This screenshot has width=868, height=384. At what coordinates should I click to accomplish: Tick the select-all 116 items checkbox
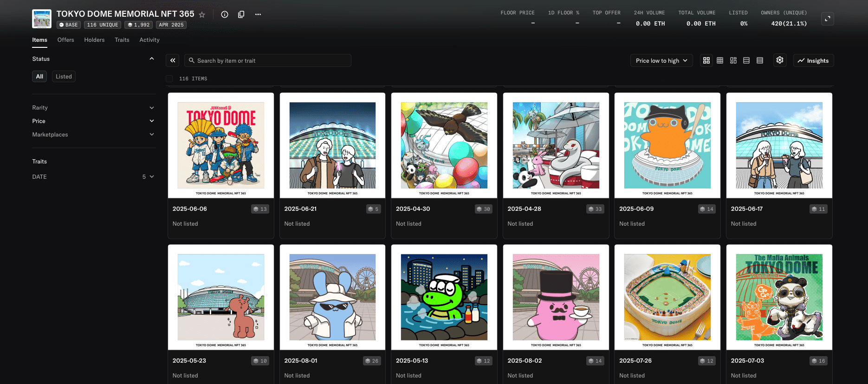point(169,79)
